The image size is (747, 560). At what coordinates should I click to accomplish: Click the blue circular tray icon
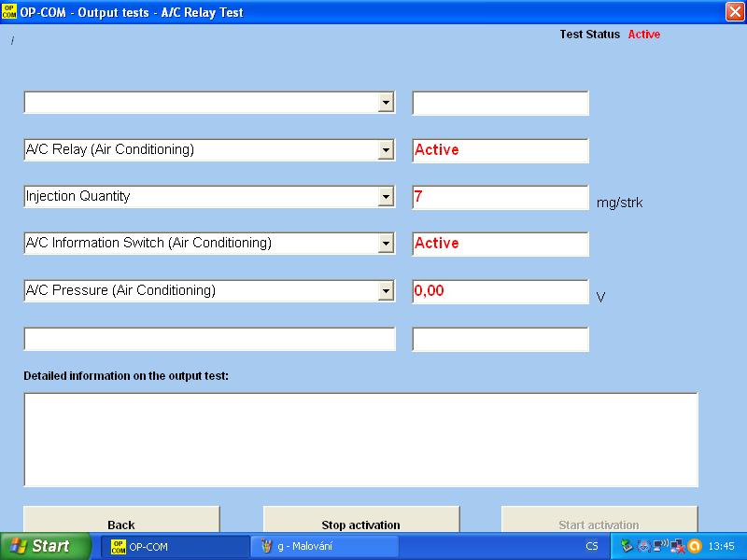click(x=643, y=546)
